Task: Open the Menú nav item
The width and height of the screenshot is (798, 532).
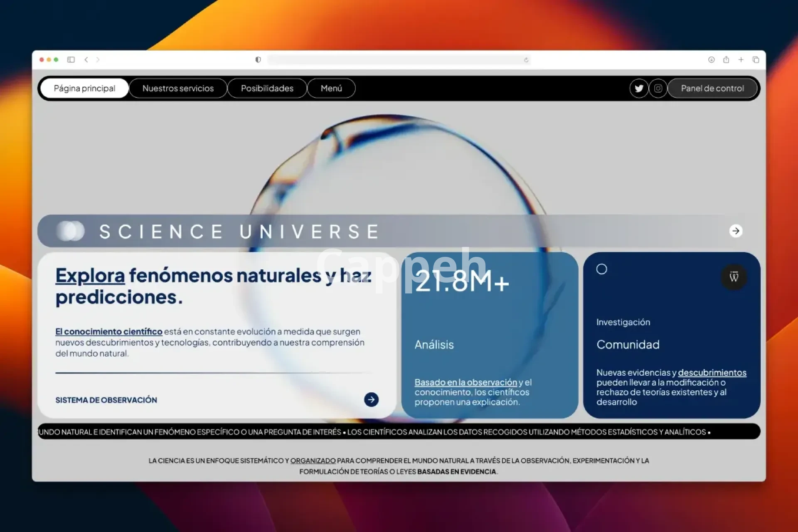Action: pos(331,88)
